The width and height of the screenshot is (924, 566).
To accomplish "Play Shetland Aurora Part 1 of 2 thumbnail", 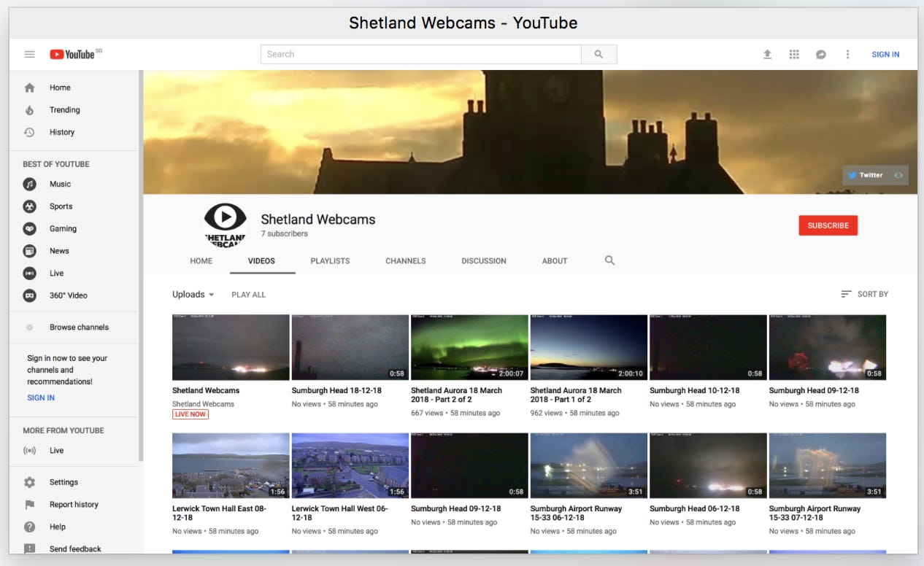I will (x=589, y=347).
